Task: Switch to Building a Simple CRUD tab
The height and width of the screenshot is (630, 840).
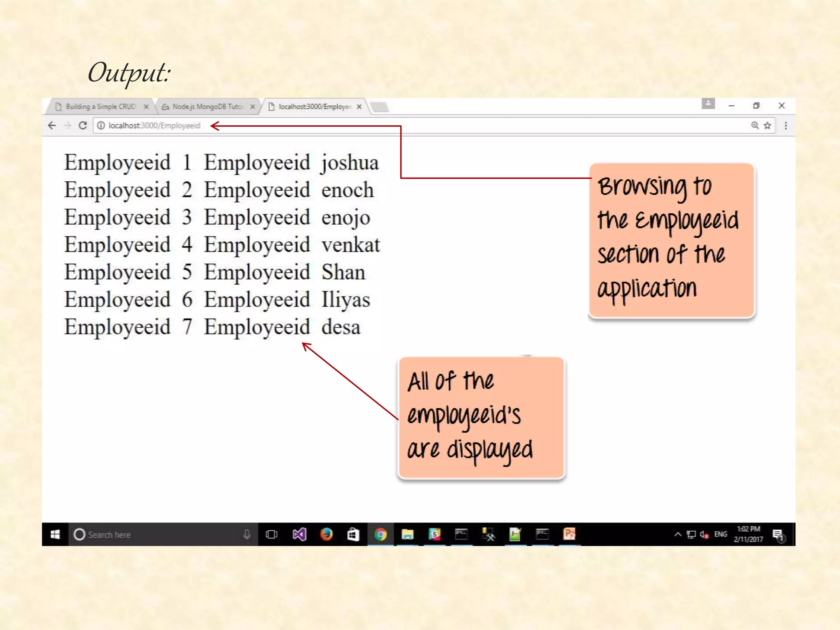Action: point(100,107)
